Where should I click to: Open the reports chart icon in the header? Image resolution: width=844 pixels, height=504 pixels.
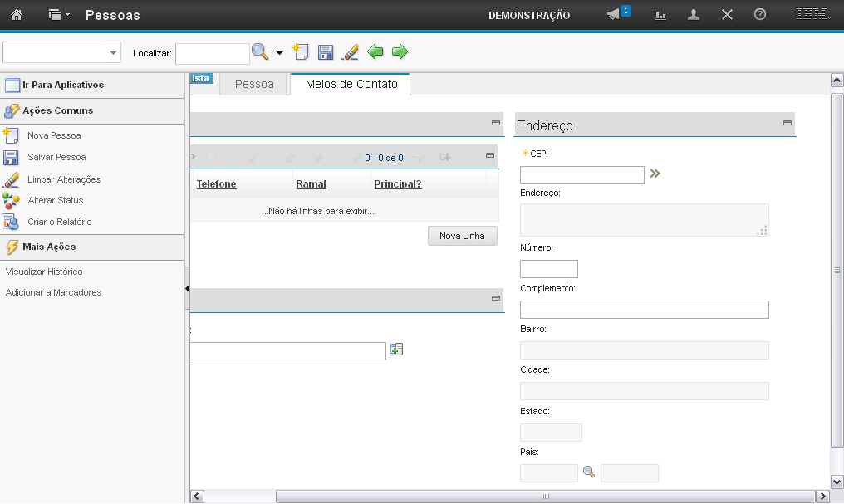point(660,15)
